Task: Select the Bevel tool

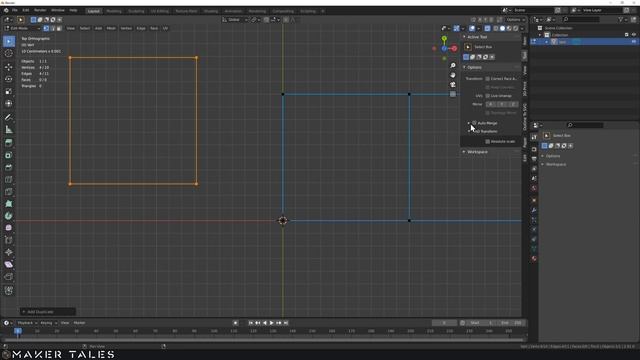Action: pyautogui.click(x=9, y=167)
